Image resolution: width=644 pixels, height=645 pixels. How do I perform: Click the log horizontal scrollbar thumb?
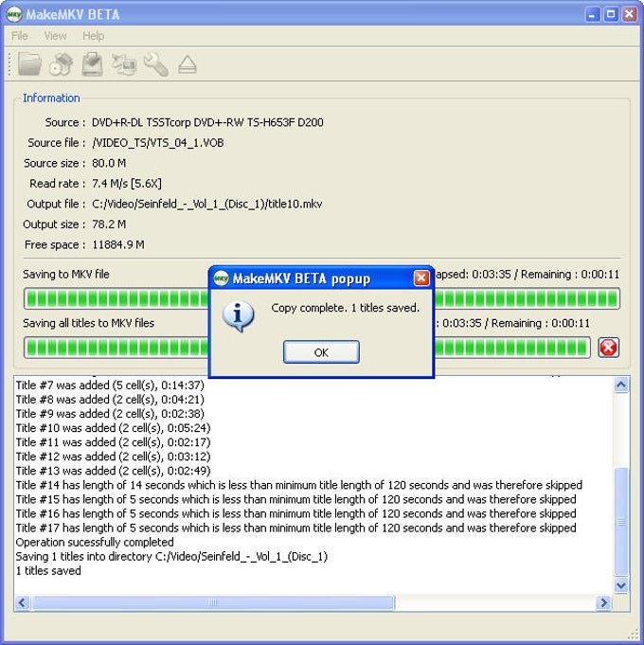click(213, 603)
